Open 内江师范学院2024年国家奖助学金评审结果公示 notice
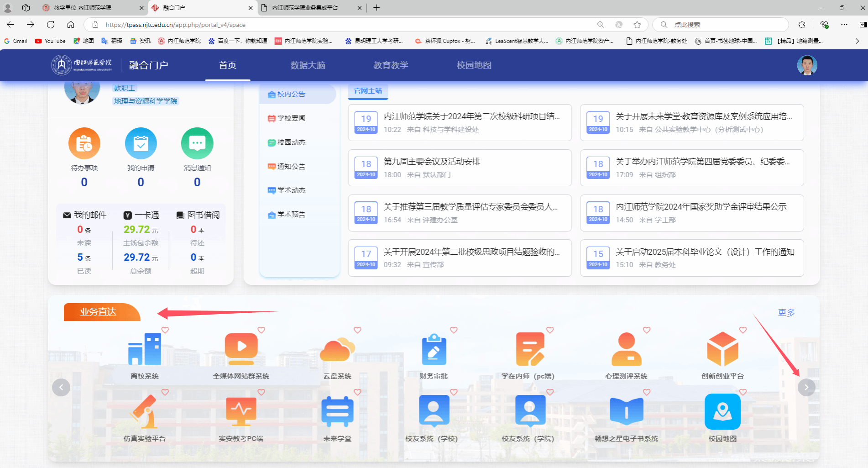Viewport: 868px width, 468px height. 701,207
